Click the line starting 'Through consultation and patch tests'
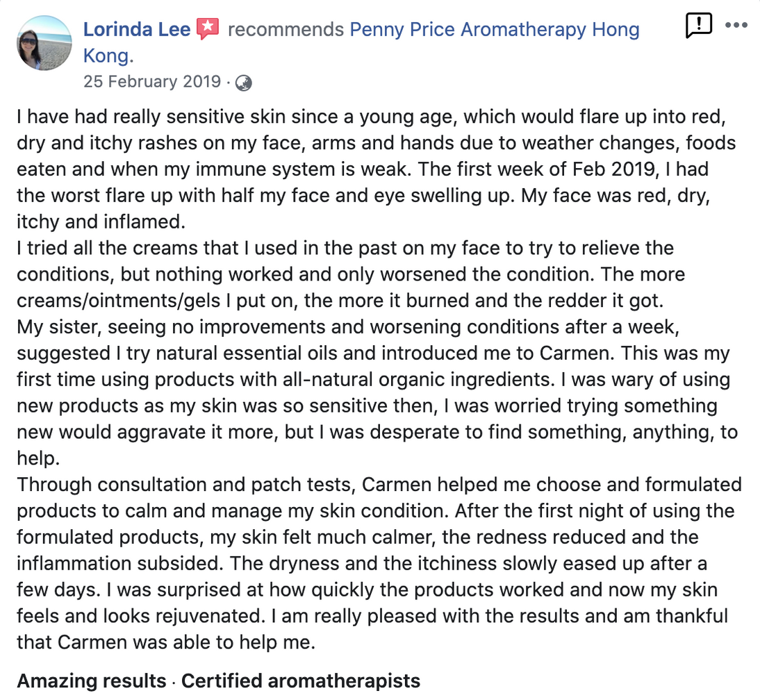The width and height of the screenshot is (760, 700). [x=379, y=485]
